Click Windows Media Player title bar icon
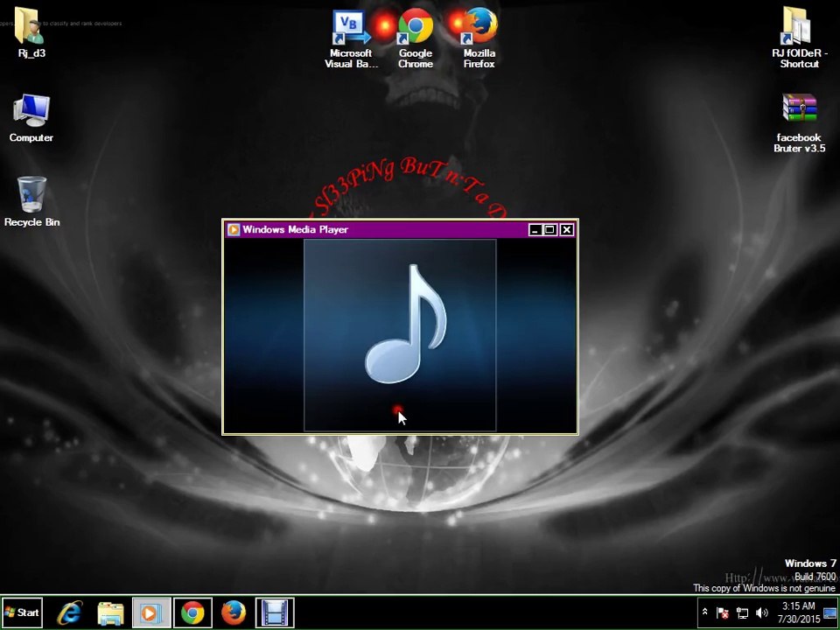The width and height of the screenshot is (840, 630). click(233, 230)
